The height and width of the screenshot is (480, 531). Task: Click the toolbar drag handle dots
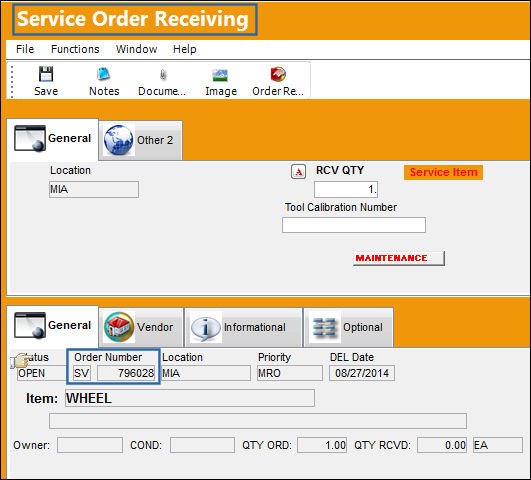point(12,82)
